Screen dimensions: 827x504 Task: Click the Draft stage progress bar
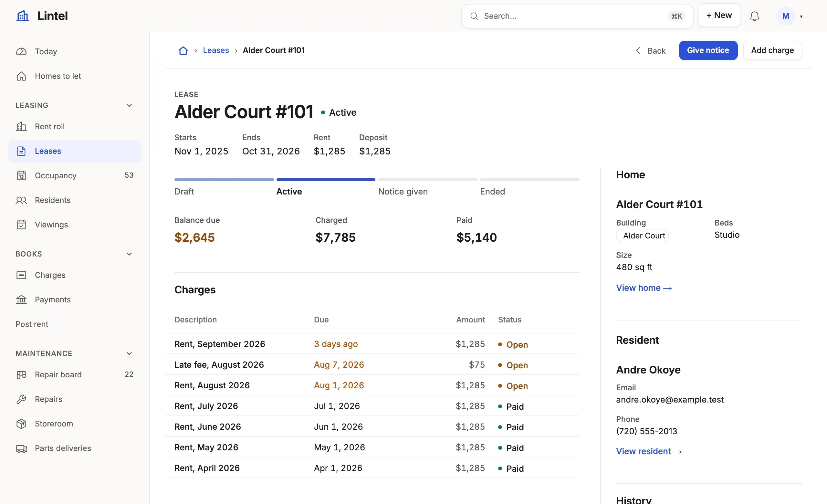224,180
